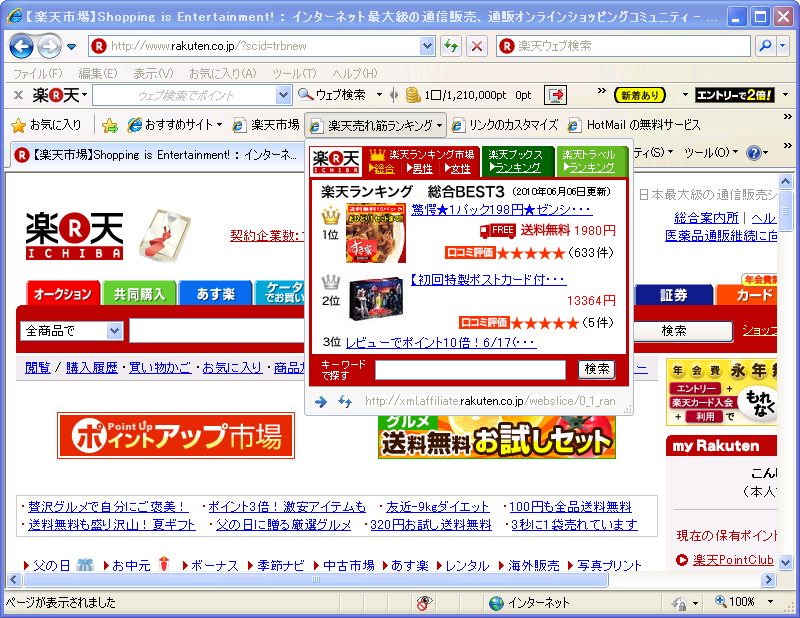
Task: Click the back navigation arrow icon
Action: click(x=22, y=46)
